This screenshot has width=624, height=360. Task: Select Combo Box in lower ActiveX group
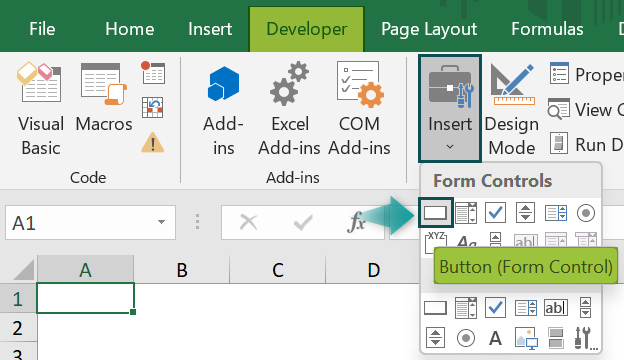(466, 308)
